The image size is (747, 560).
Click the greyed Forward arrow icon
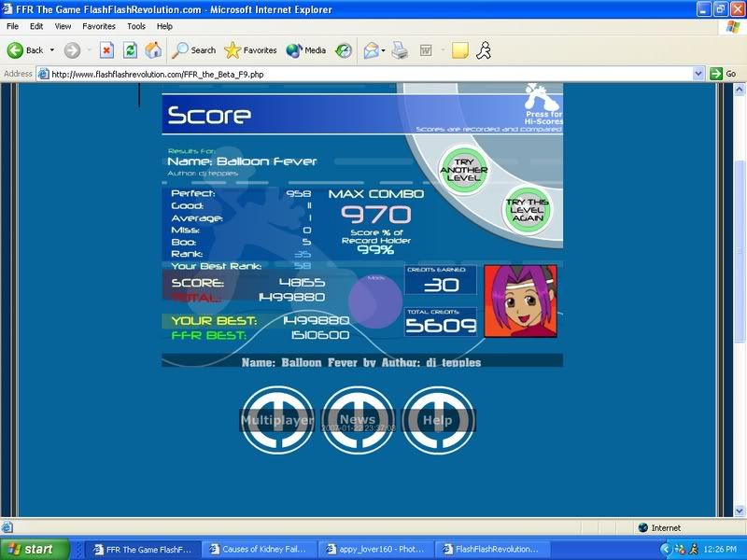pos(72,50)
